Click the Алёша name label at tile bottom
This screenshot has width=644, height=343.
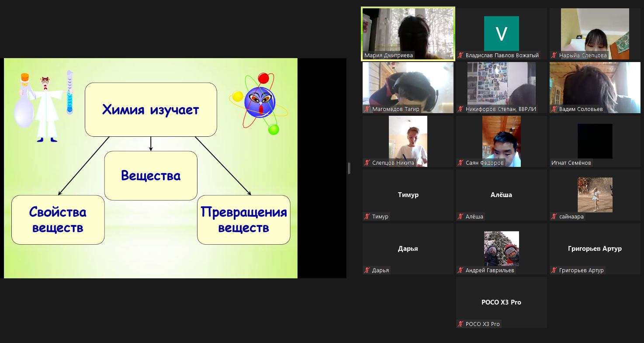pyautogui.click(x=474, y=217)
